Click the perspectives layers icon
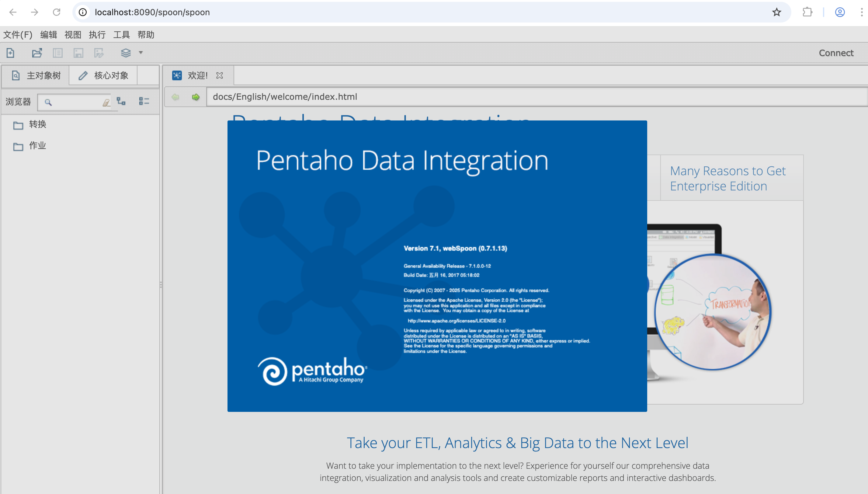The height and width of the screenshot is (494, 868). (x=126, y=53)
